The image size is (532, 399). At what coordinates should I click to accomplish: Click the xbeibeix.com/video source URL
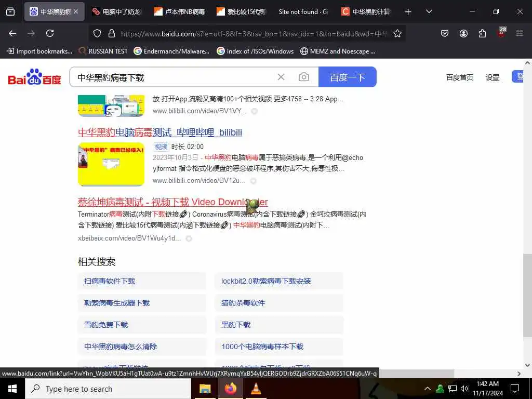(129, 238)
